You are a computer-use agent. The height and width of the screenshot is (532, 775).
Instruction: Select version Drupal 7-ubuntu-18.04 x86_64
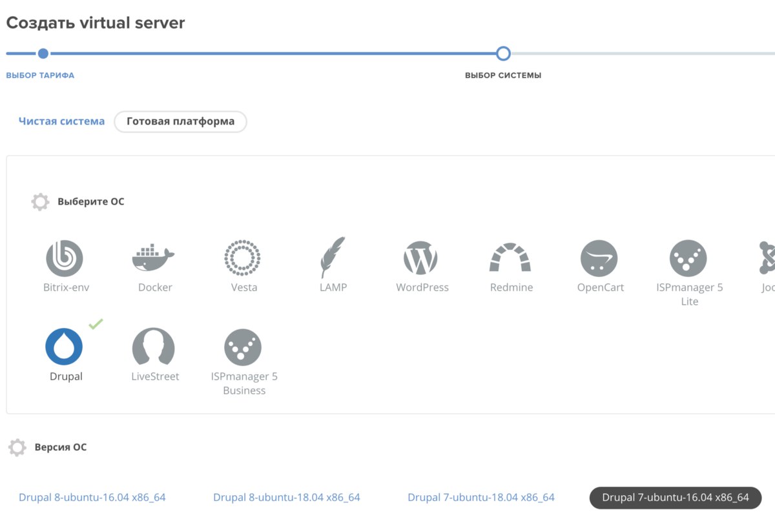tap(481, 497)
